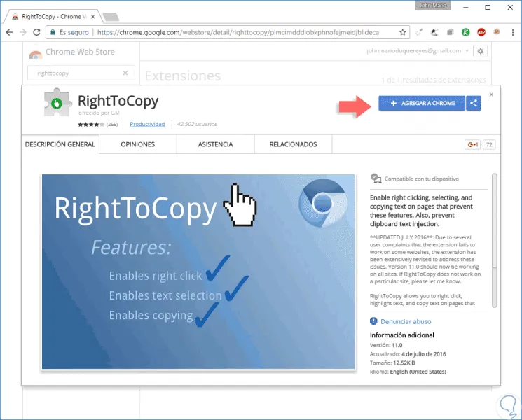Click the Chrome Web Store title
This screenshot has width=522, height=420.
coord(81,52)
